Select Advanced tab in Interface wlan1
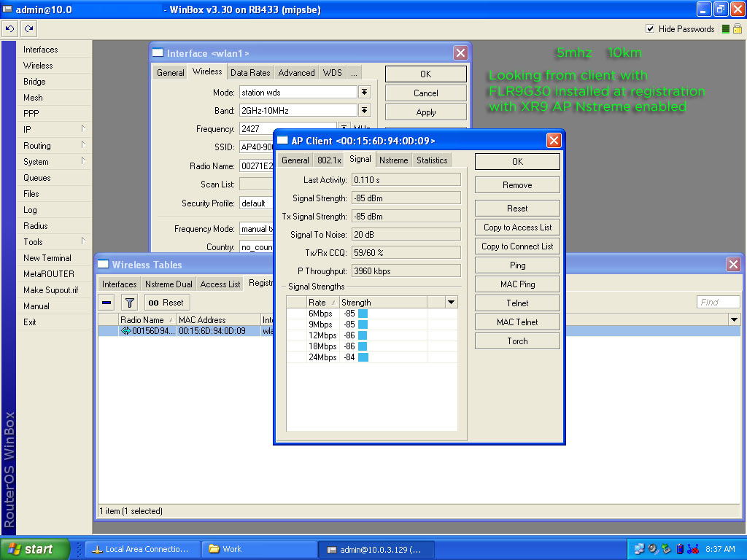 (296, 73)
